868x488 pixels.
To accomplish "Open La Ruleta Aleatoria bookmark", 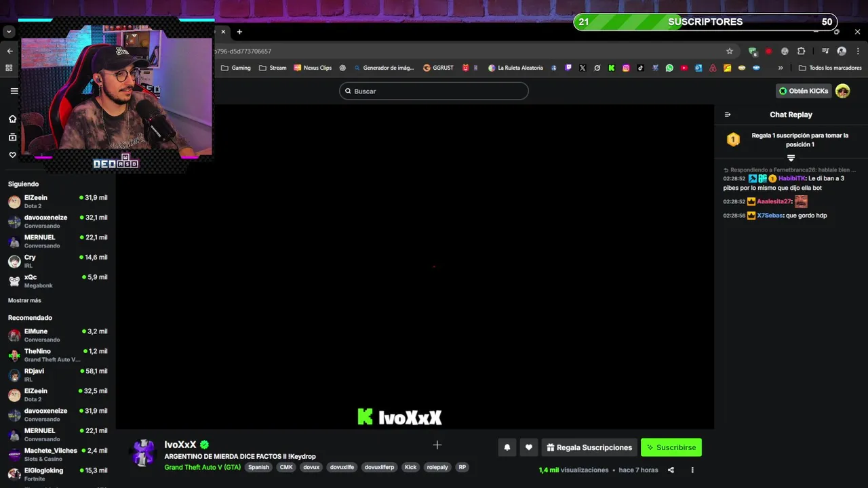I will (515, 68).
